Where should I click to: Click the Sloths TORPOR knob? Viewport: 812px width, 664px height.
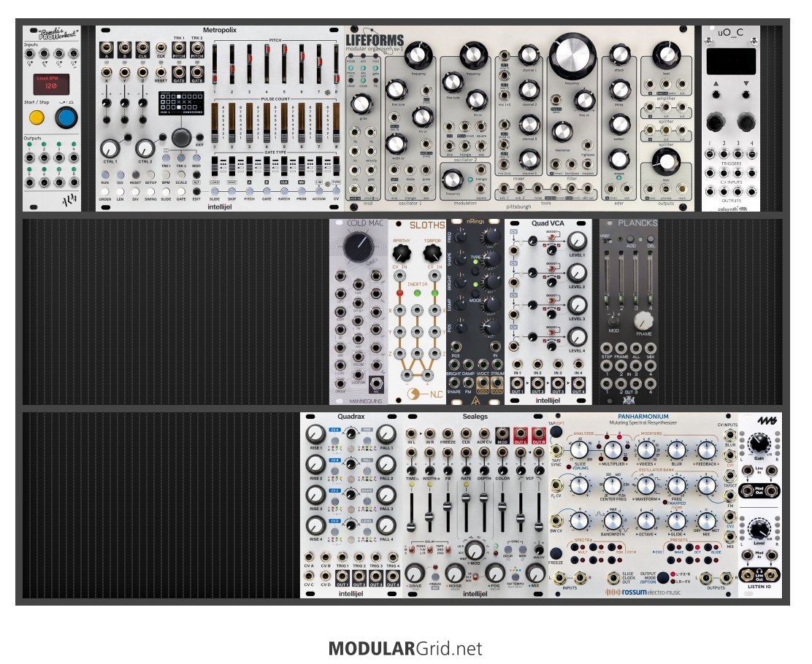tap(432, 254)
